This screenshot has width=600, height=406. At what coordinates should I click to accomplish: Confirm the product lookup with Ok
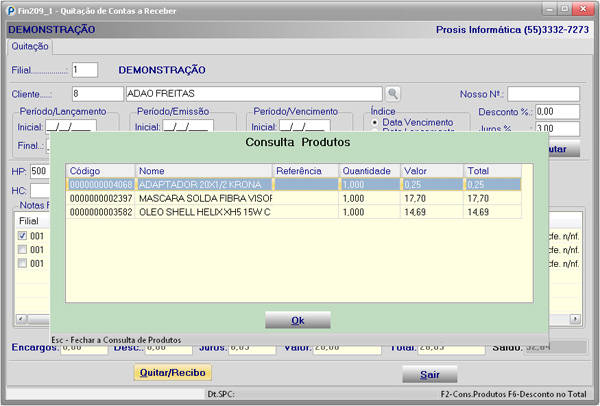tap(298, 320)
